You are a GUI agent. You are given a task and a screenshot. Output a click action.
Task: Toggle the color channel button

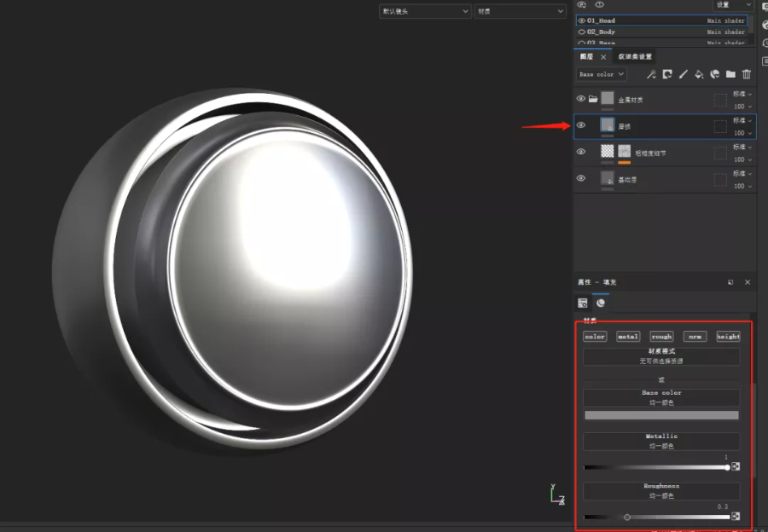(x=595, y=337)
